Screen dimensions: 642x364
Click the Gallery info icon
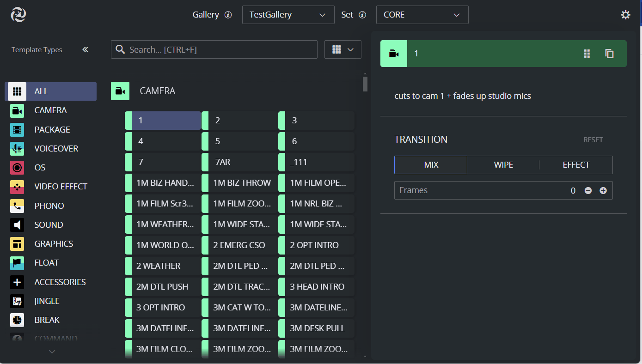tap(228, 15)
